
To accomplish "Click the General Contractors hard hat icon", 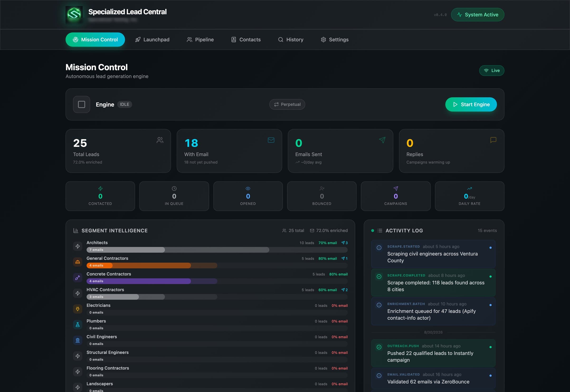I will [78, 262].
